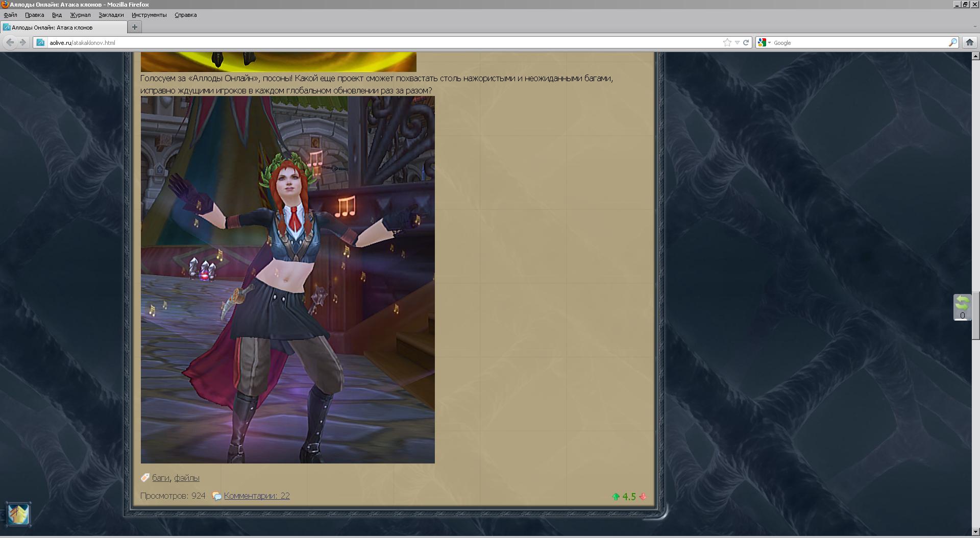The image size is (980, 538).
Task: Click the shield emblem icon at bottom left
Action: [18, 514]
